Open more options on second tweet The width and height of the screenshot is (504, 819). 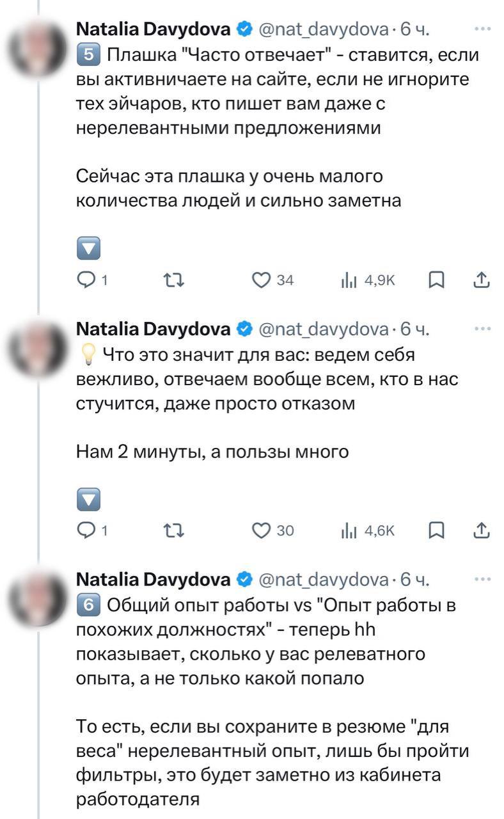tap(481, 329)
